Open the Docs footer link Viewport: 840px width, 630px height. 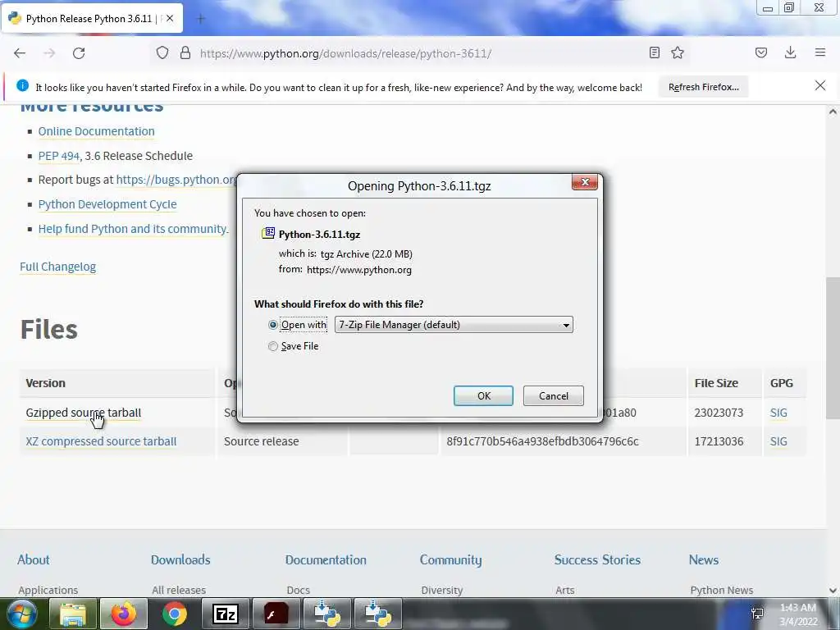(x=298, y=590)
